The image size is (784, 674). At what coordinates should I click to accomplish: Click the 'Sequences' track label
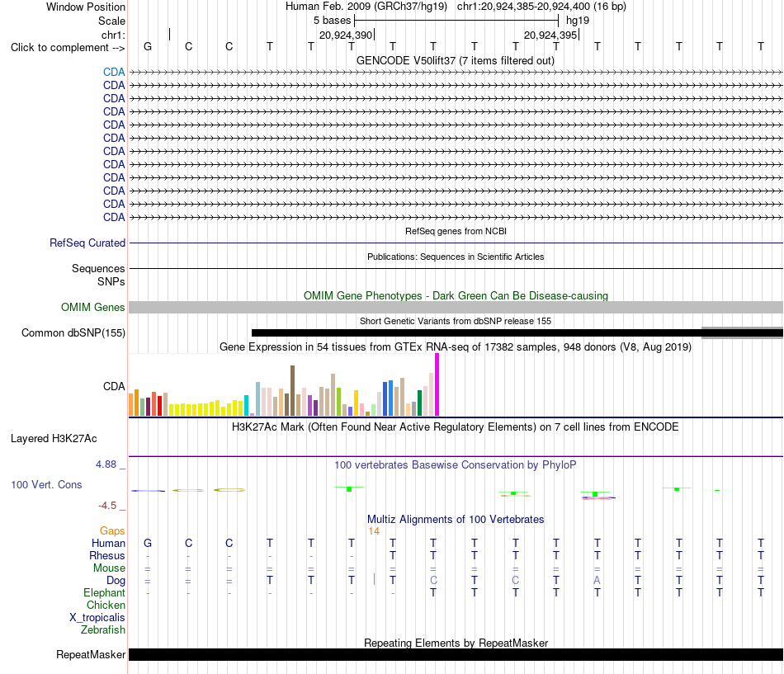[98, 268]
